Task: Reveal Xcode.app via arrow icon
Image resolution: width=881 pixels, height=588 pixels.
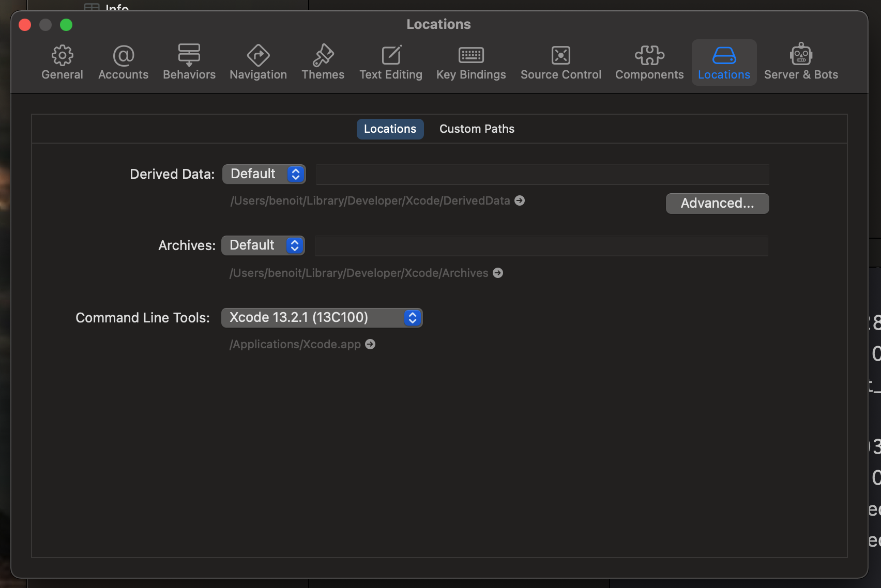Action: pos(370,344)
